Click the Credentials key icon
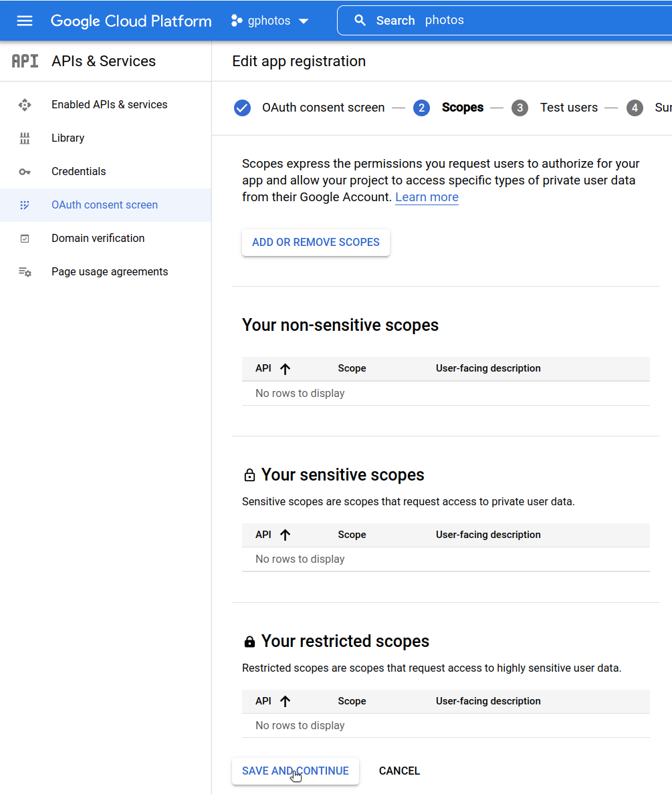Screen dimensions: 672x794 [25, 172]
